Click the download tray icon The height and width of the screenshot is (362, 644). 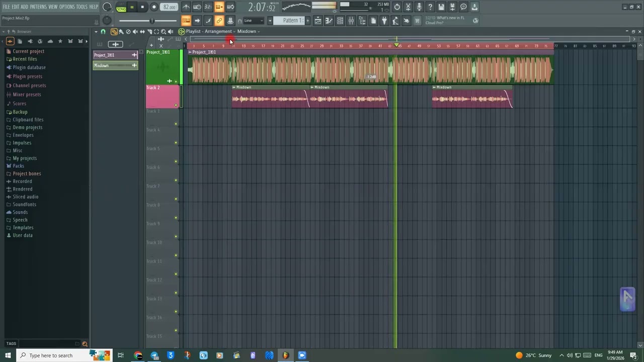474,7
